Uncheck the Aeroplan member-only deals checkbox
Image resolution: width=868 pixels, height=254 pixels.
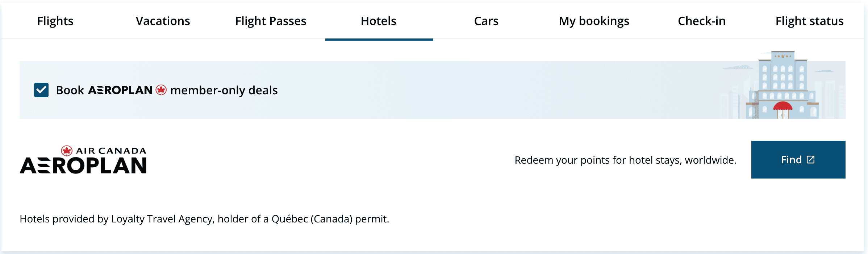coord(41,90)
